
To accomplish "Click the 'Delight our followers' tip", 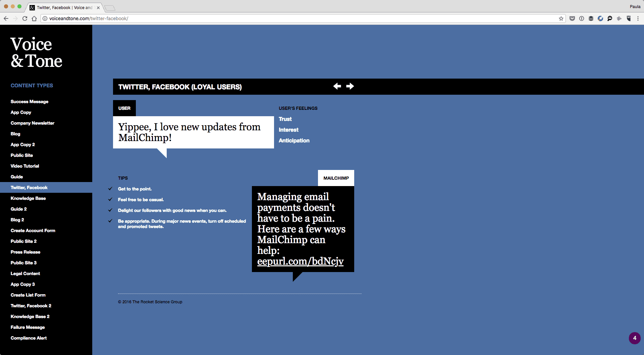I will pyautogui.click(x=172, y=210).
